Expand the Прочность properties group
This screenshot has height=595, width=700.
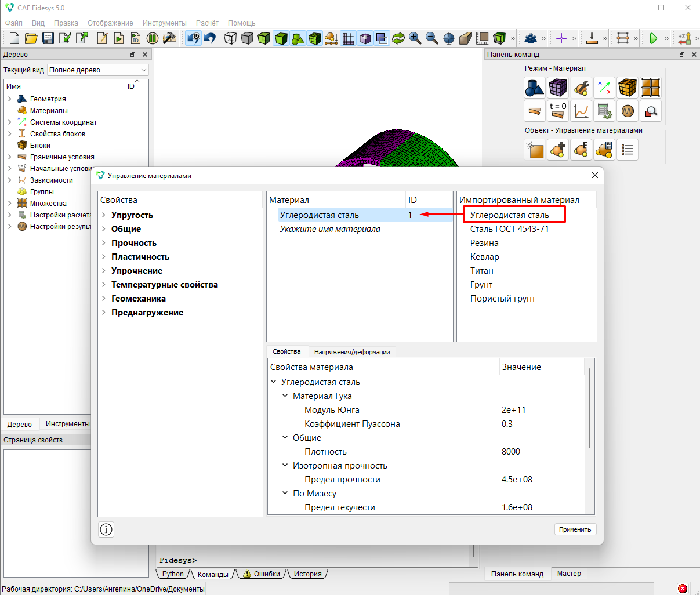pyautogui.click(x=104, y=243)
